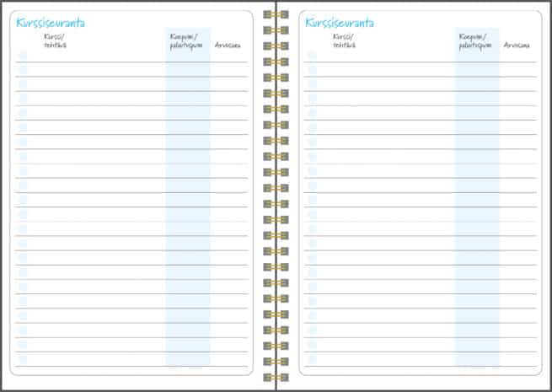
Task: Select the Kurssi/tehtävä header on the left page
Action: [x=56, y=40]
